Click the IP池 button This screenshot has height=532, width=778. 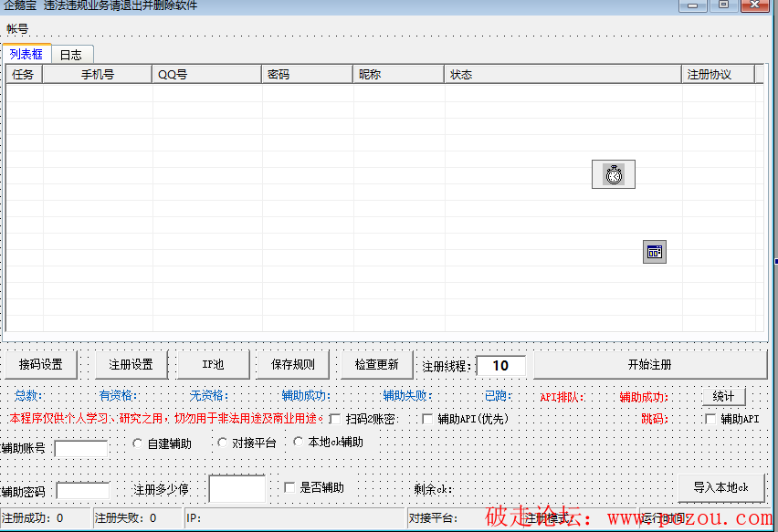213,365
